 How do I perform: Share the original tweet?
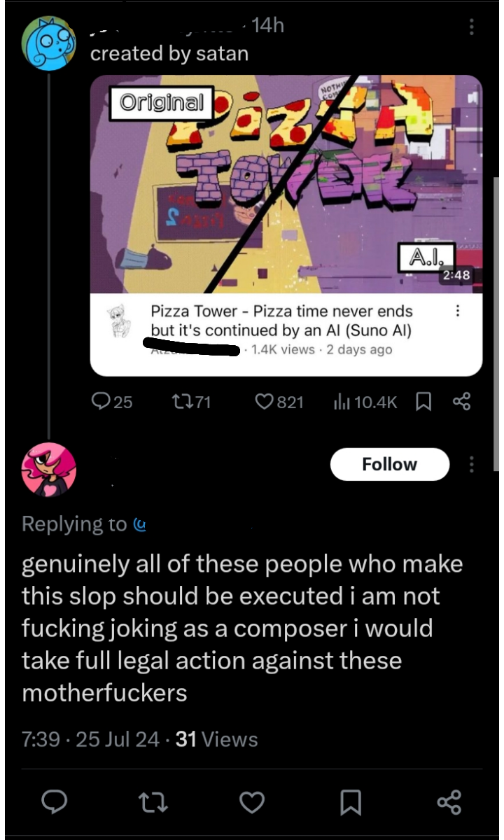(462, 401)
